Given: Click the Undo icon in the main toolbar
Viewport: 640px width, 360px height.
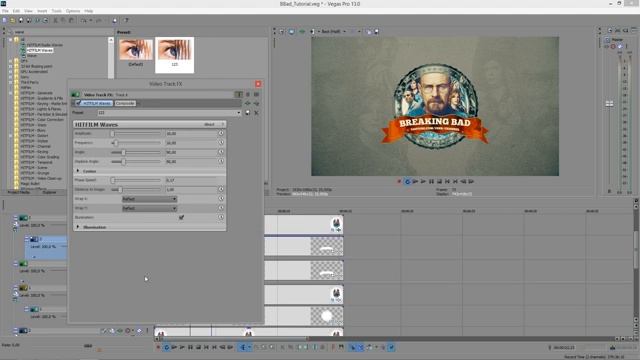Looking at the screenshot, I should click(x=84, y=20).
